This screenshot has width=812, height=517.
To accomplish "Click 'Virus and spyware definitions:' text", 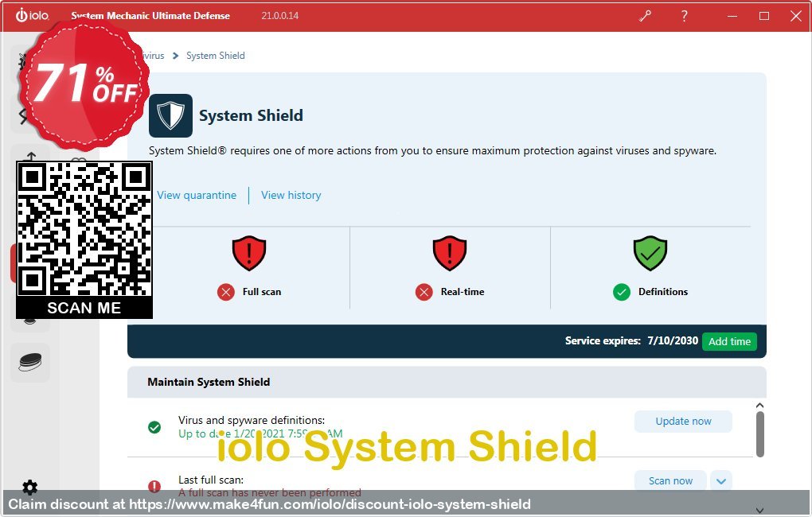I will coord(252,420).
